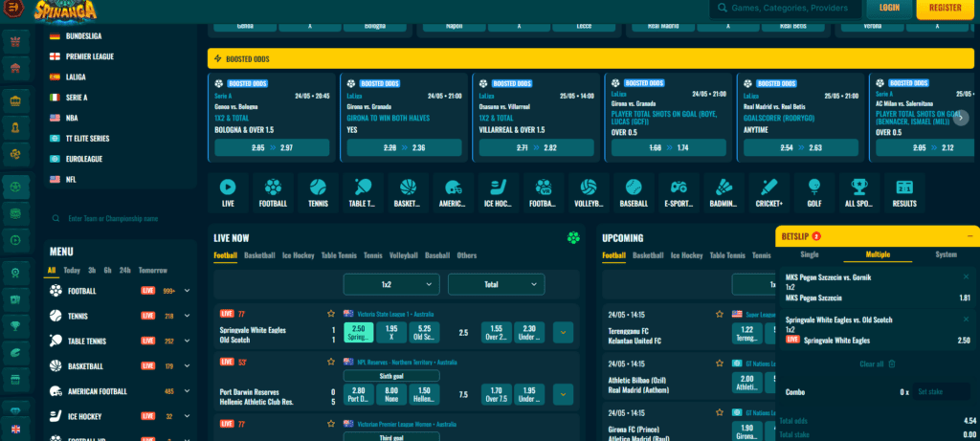The height and width of the screenshot is (441, 980).
Task: Remove Springvale White Eagles bet from betslip
Action: click(966, 320)
